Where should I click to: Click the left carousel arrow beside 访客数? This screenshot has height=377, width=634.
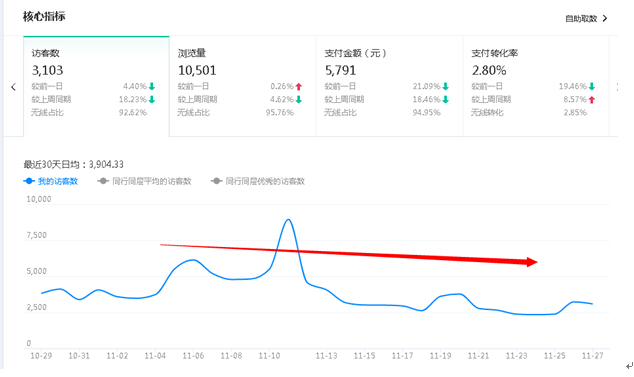click(x=13, y=87)
